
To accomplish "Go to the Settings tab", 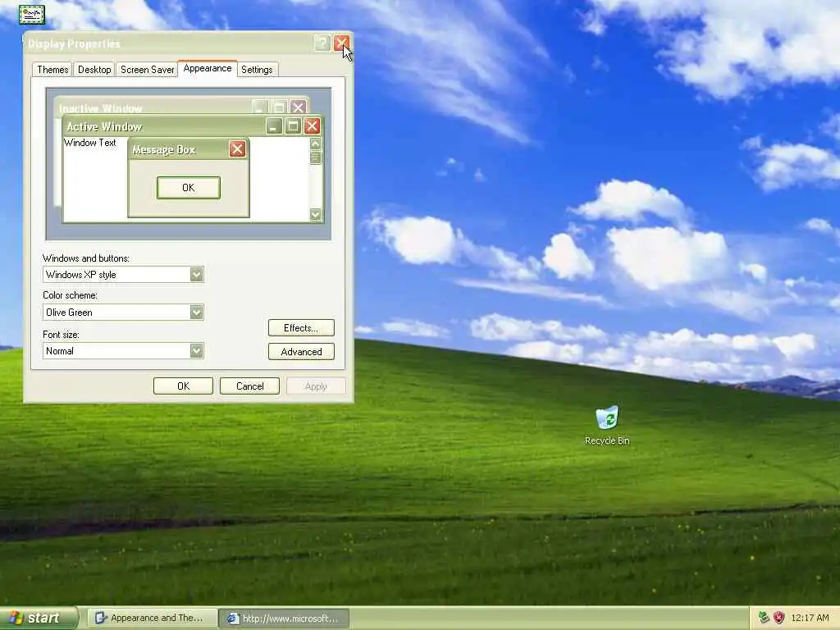I will click(x=257, y=70).
